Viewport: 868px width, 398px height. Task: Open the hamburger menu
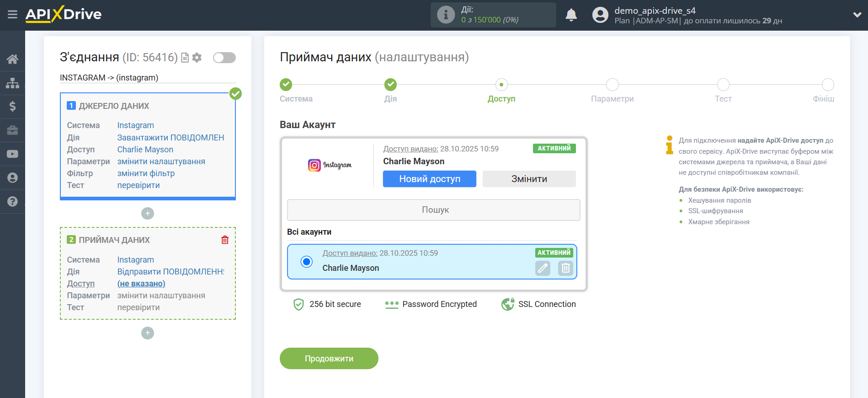point(12,15)
